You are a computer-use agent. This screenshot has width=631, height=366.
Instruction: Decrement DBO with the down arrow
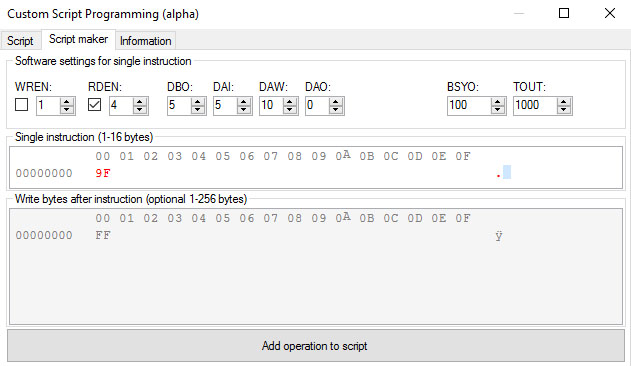pyautogui.click(x=198, y=110)
